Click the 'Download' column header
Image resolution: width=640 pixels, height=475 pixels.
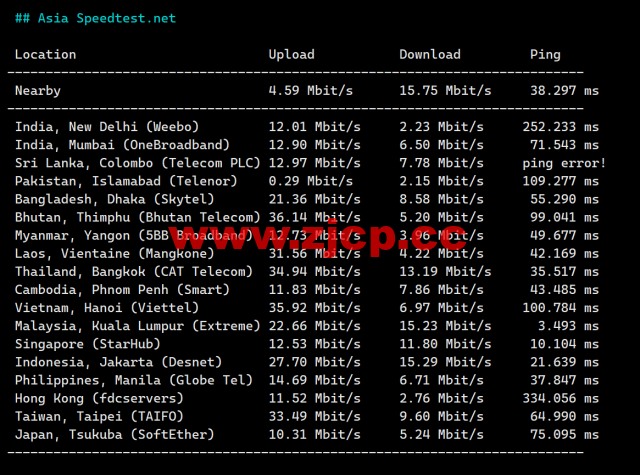(x=430, y=55)
